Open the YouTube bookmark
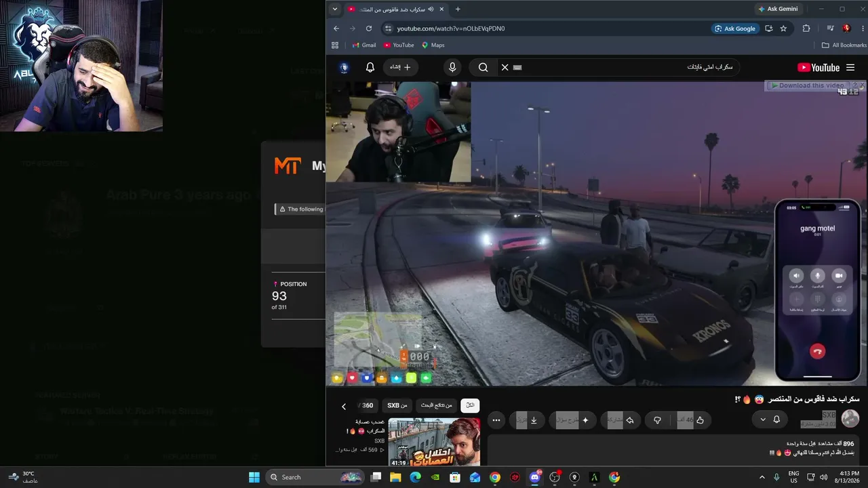The width and height of the screenshot is (868, 488). pyautogui.click(x=399, y=45)
